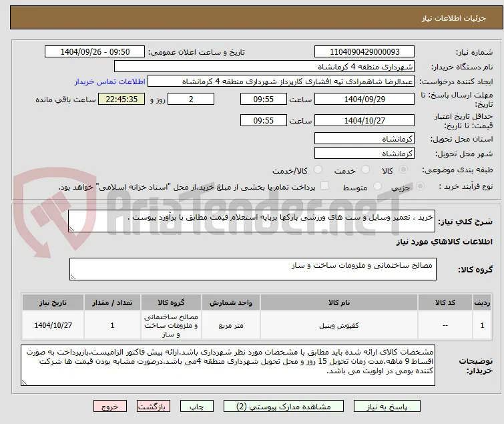Select the جزیی purchase type radio
This screenshot has width=504, height=424.
[420, 186]
